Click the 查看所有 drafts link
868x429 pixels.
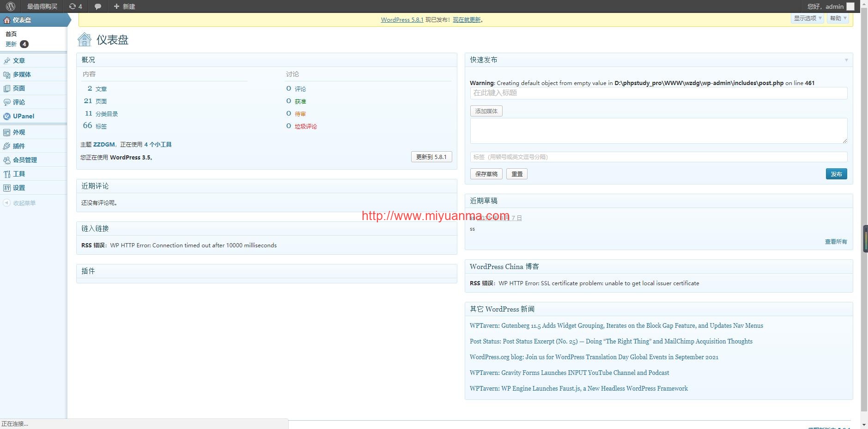[836, 242]
